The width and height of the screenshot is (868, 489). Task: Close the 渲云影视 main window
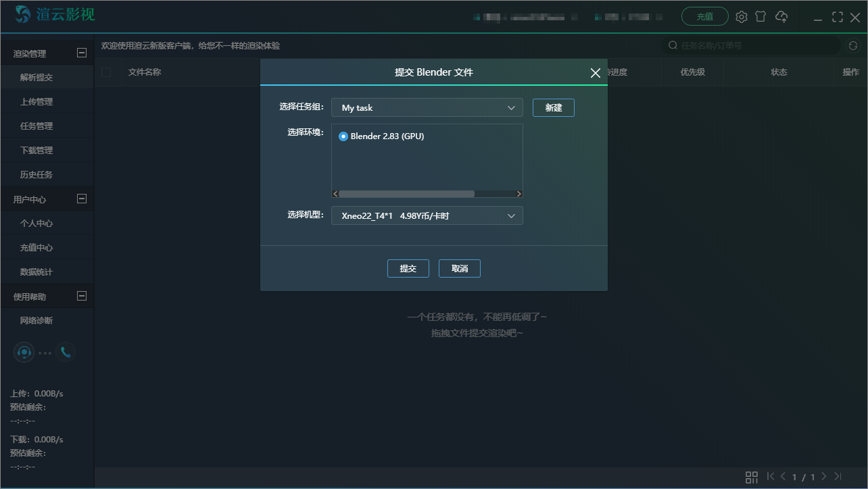pos(855,17)
